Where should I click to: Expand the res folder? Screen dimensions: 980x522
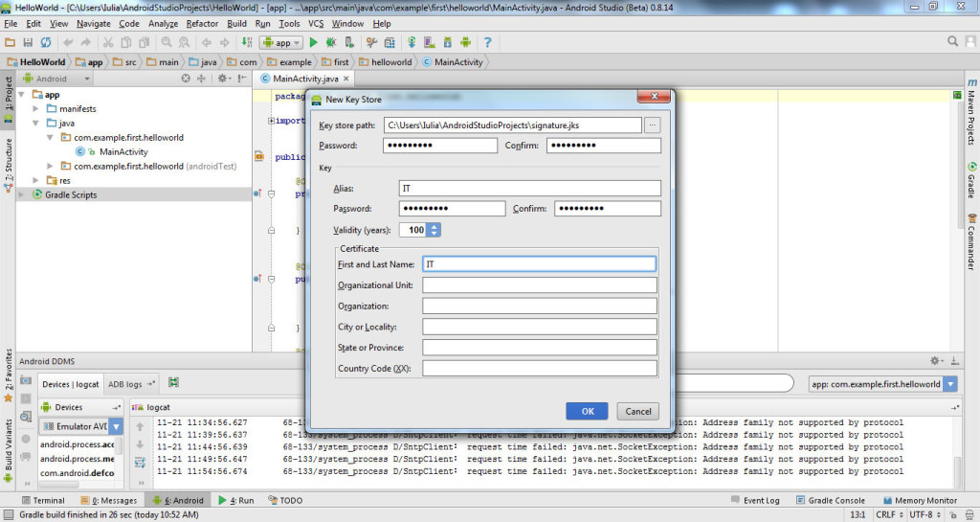[35, 181]
